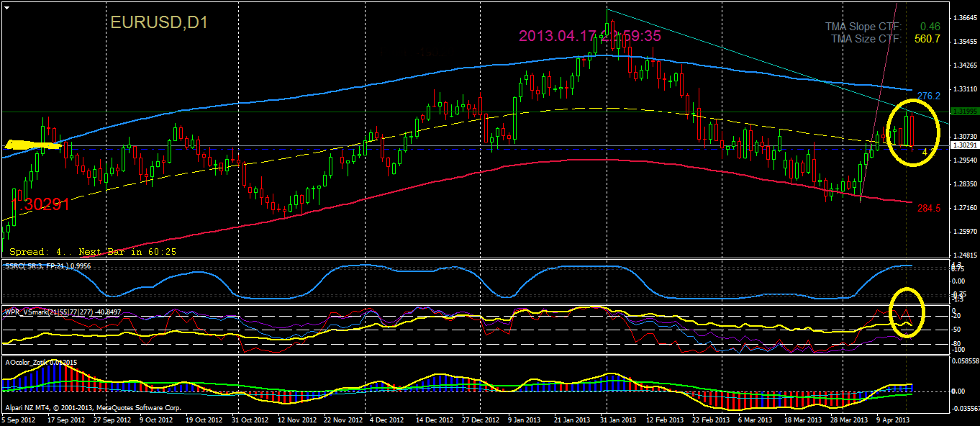
Task: Click the WPR_VSmark indicator label
Action: 63,312
